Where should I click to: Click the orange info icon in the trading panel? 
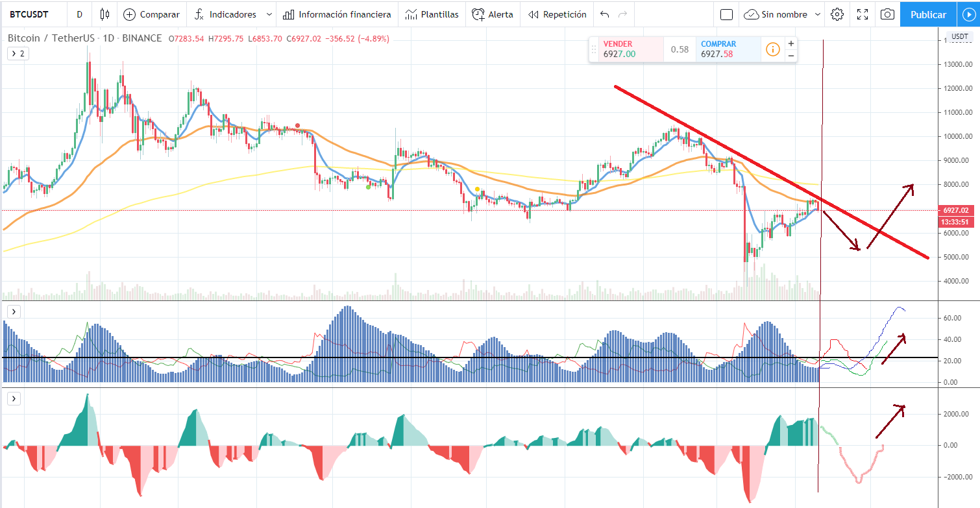point(772,49)
